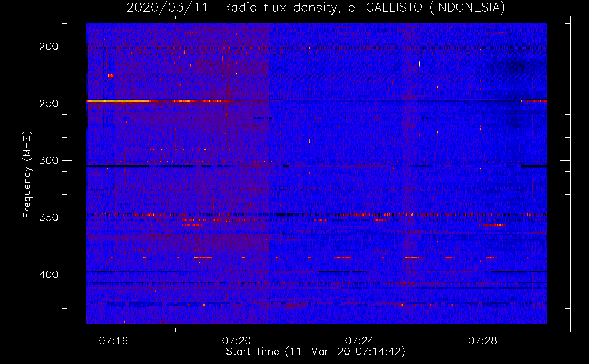This screenshot has height=364, width=589.
Task: Click the 200 frequency tick label
Action: coord(49,46)
